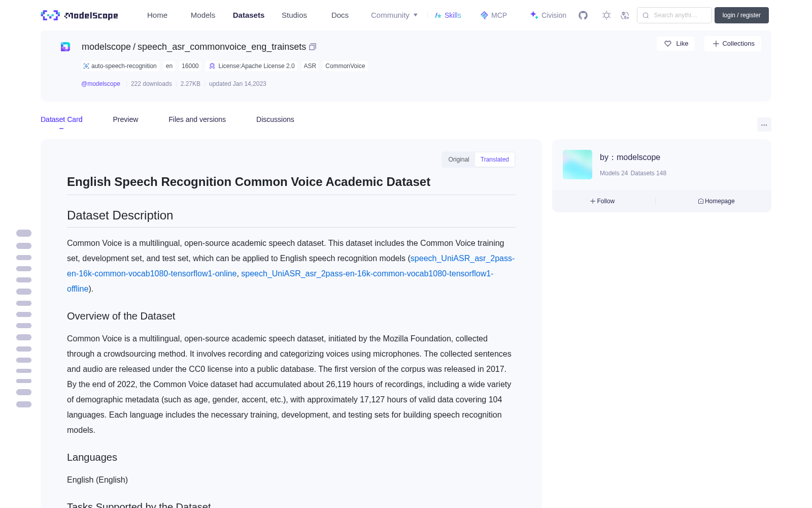This screenshot has width=812, height=508.
Task: Click the 'English Speech Recognition Common Voice Academic Dataset' title
Action: (249, 182)
